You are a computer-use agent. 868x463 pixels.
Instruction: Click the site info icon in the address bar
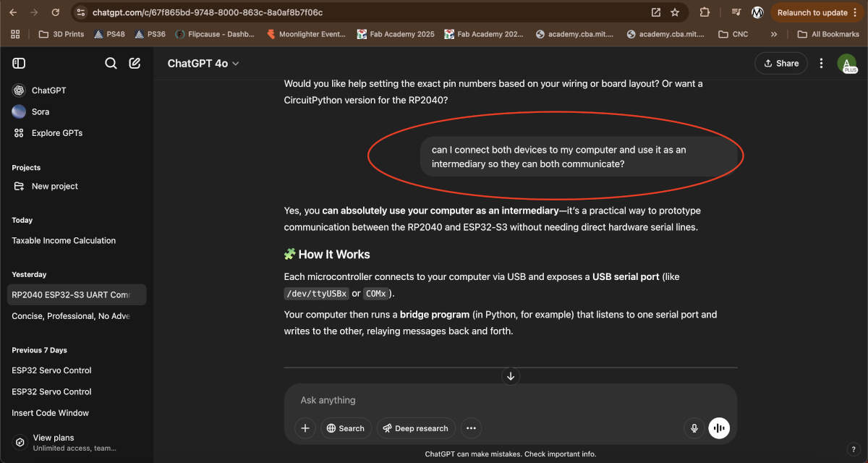click(82, 12)
